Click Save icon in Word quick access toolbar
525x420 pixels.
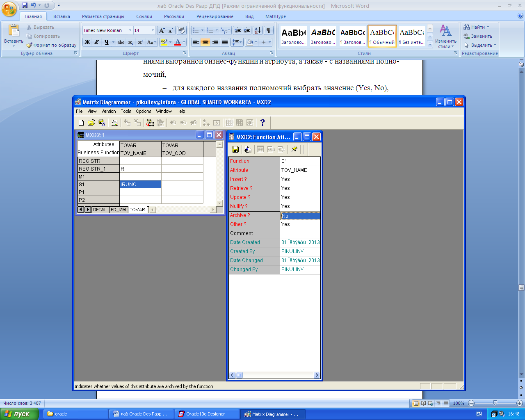pyautogui.click(x=25, y=6)
